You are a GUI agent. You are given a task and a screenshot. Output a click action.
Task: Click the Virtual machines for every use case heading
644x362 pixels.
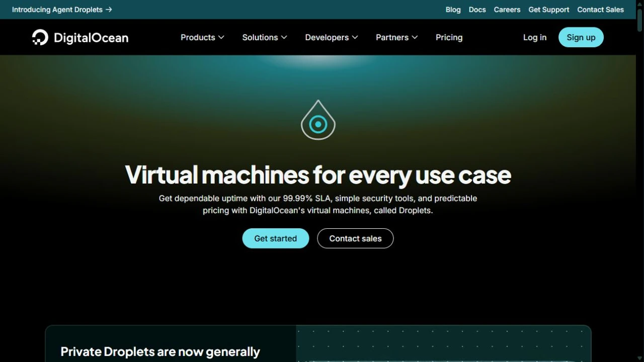coord(318,175)
